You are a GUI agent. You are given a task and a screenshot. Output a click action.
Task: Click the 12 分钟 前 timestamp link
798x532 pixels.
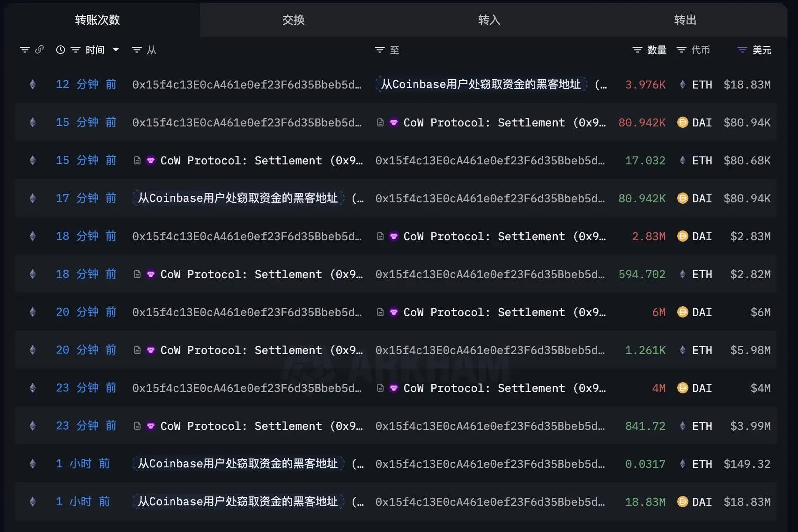[86, 84]
